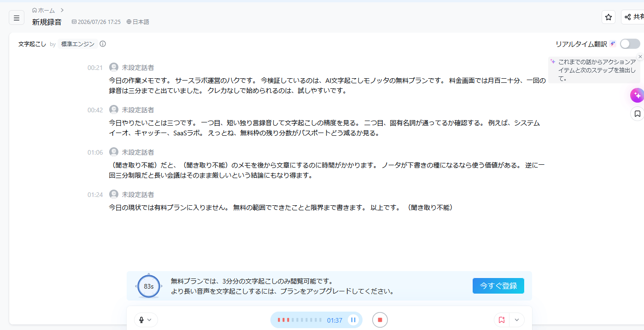
Task: Open the bookmark panel icon
Action: 638,114
